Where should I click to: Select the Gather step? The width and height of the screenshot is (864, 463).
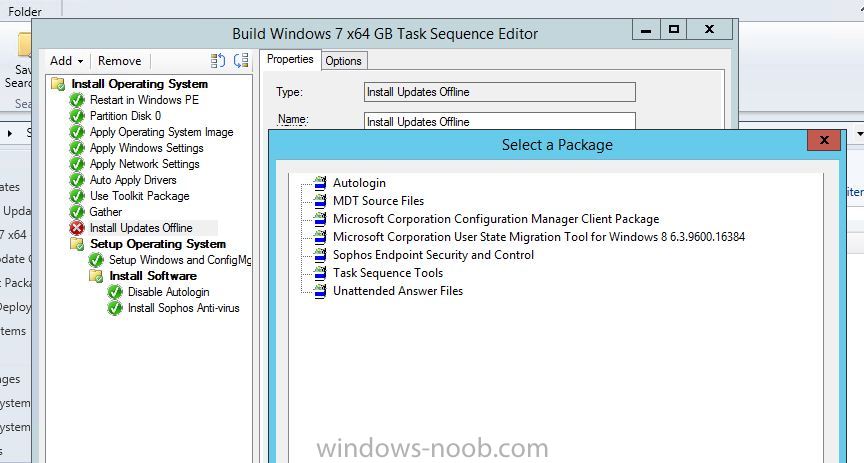106,212
